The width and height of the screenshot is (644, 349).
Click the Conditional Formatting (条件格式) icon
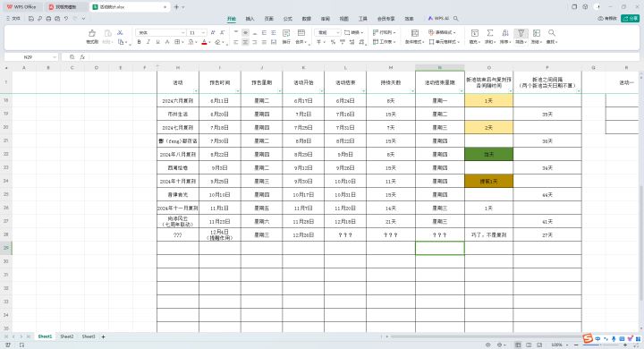coord(414,33)
